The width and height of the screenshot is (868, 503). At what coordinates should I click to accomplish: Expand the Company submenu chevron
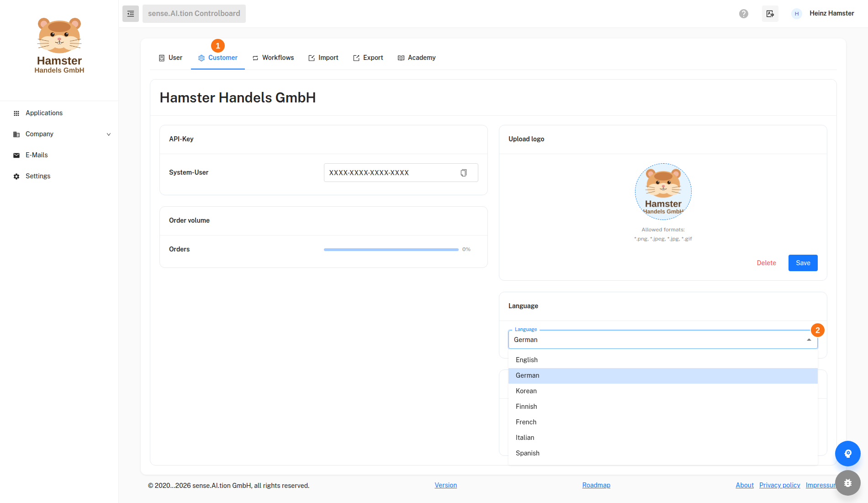[109, 134]
